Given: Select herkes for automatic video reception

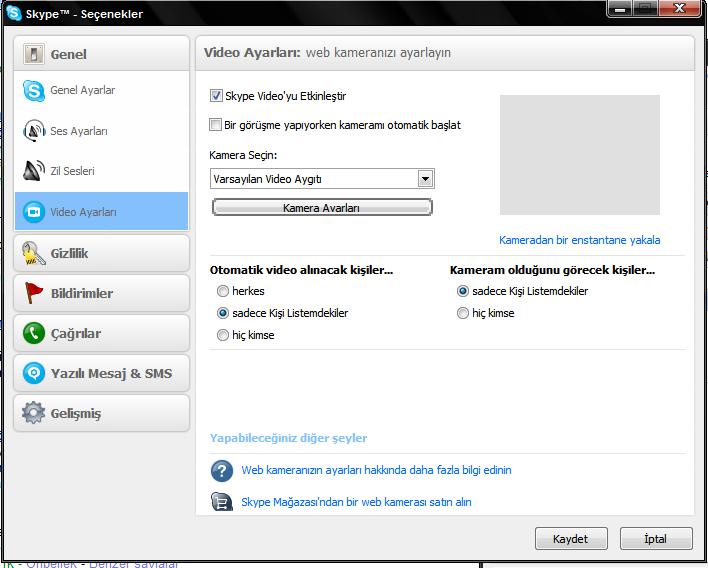Looking at the screenshot, I should [223, 291].
